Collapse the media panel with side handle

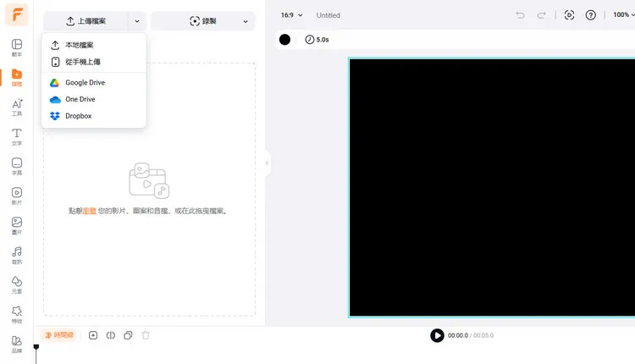pyautogui.click(x=268, y=163)
